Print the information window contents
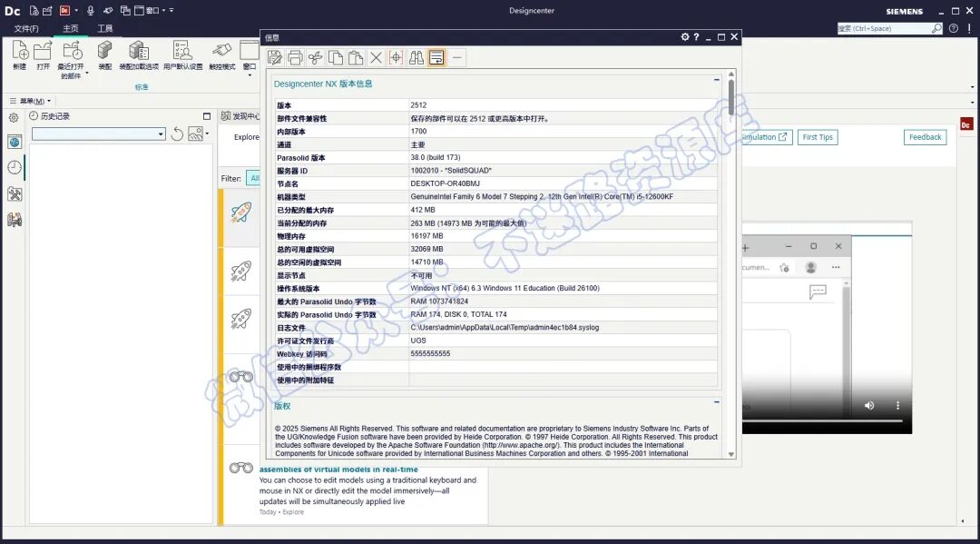The width and height of the screenshot is (980, 544). pyautogui.click(x=295, y=58)
